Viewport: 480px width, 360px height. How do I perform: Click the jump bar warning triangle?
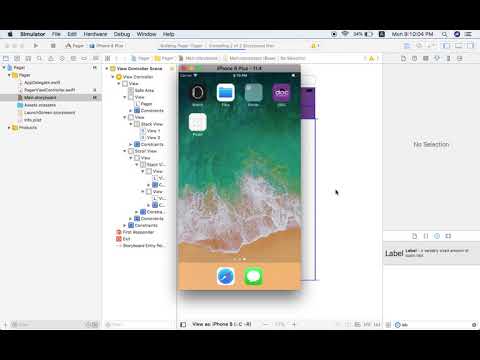pyautogui.click(x=371, y=58)
